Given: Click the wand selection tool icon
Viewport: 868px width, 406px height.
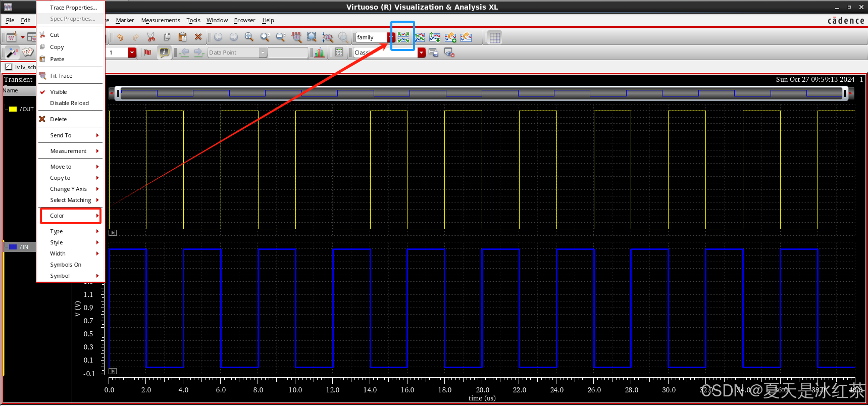Looking at the screenshot, I should pyautogui.click(x=12, y=53).
